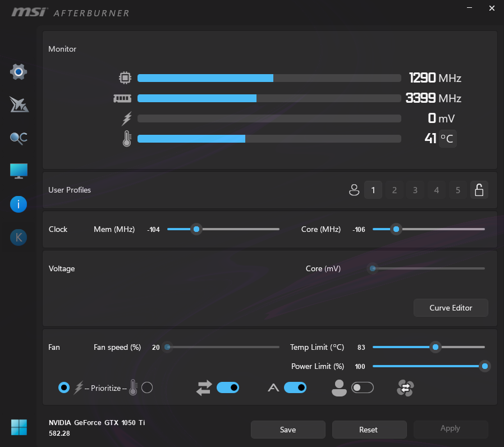
Task: Toggle the °C temperature unit button
Action: click(447, 139)
